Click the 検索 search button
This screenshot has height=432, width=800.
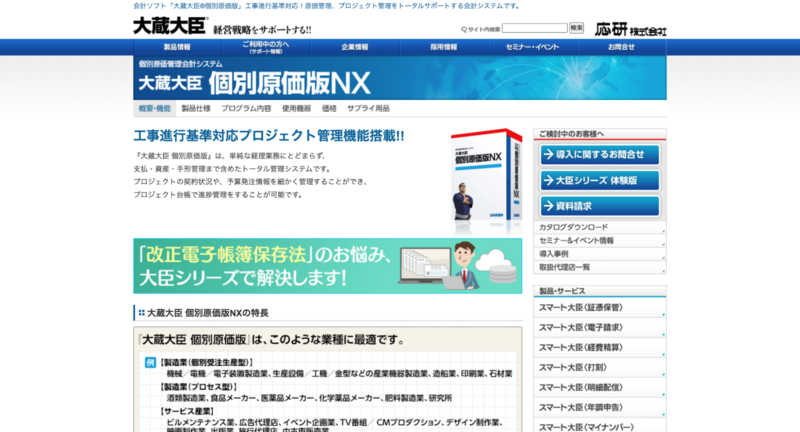pyautogui.click(x=577, y=28)
